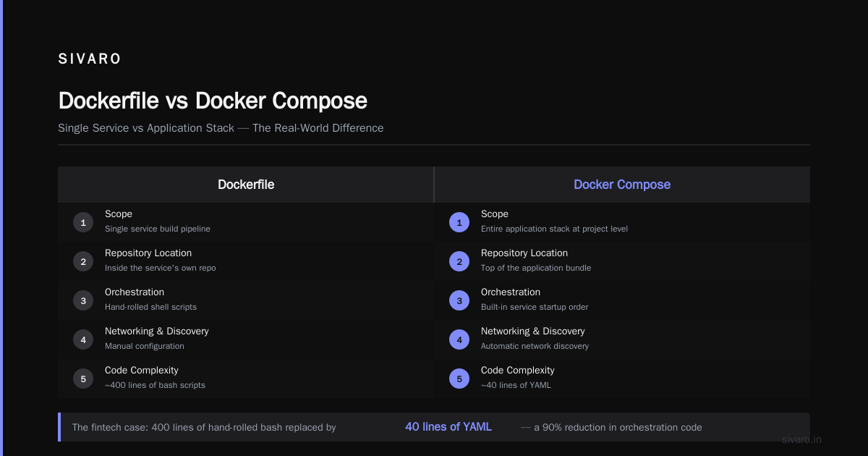Click 'Manual configuration' text
The width and height of the screenshot is (868, 456).
coord(145,346)
